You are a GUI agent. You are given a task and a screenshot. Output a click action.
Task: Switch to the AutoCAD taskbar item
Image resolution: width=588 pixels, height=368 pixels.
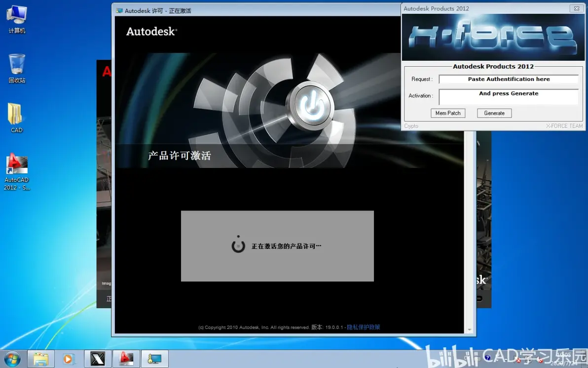tap(126, 359)
